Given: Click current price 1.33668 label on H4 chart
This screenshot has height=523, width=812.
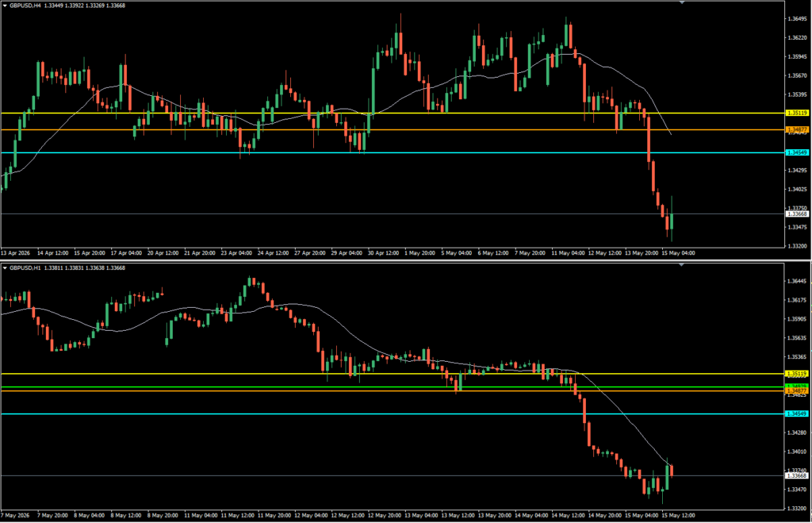Looking at the screenshot, I should point(798,214).
